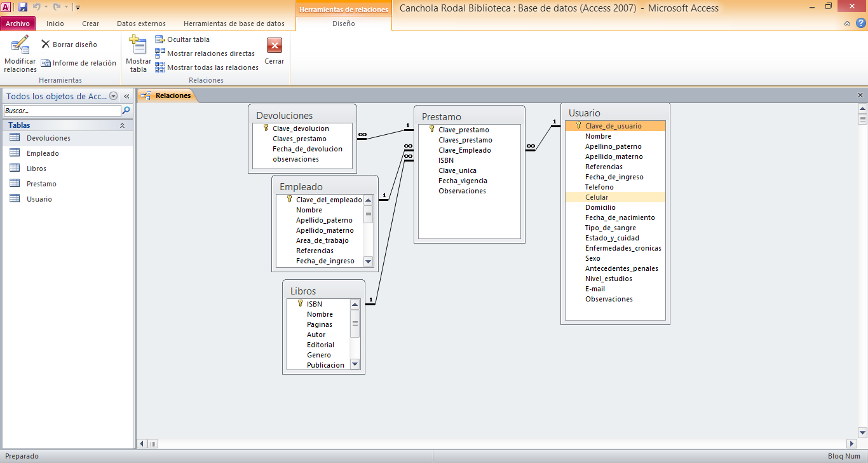Collapse the navigation pane with the double chevron
Viewport: 868px width, 463px height.
pos(126,96)
